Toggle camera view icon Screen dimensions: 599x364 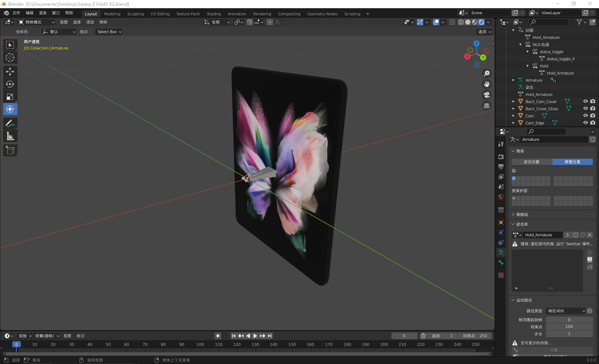click(x=487, y=95)
